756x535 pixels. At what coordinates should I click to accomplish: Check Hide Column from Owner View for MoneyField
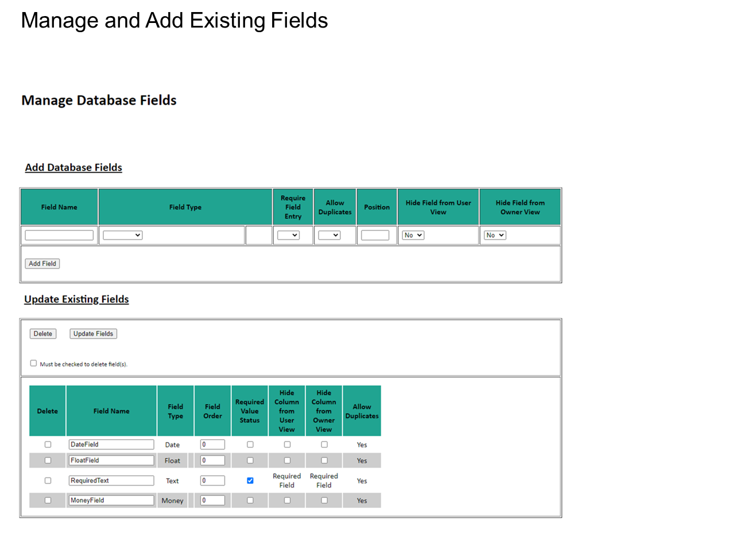324,501
